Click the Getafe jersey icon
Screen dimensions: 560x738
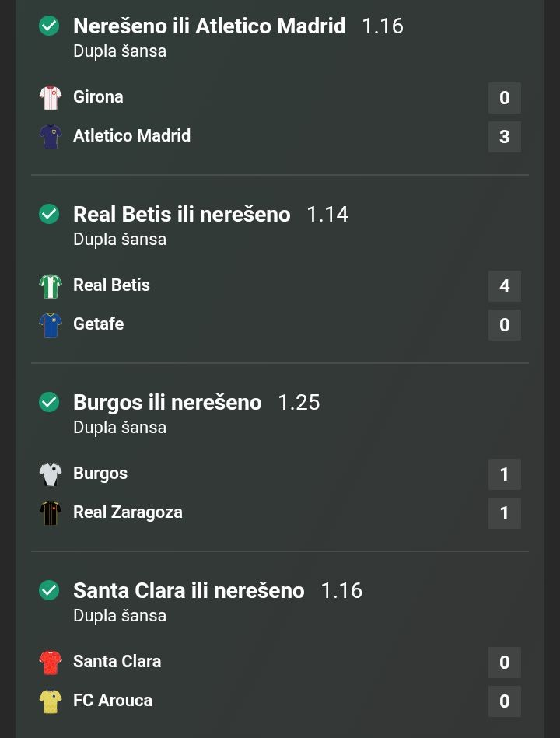tap(51, 325)
